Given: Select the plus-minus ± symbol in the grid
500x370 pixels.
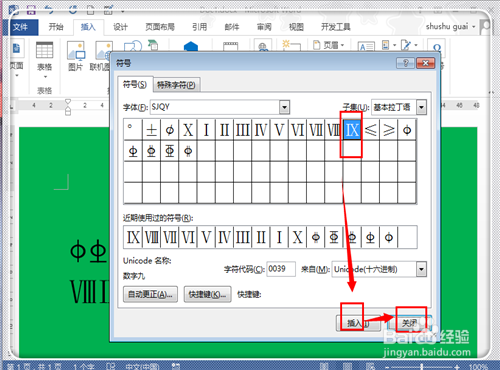Looking at the screenshot, I should [151, 130].
